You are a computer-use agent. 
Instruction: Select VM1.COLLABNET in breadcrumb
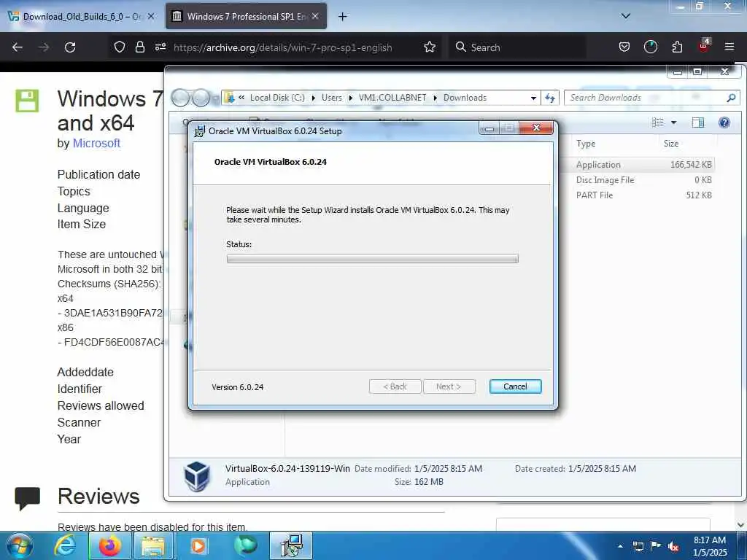pos(392,98)
